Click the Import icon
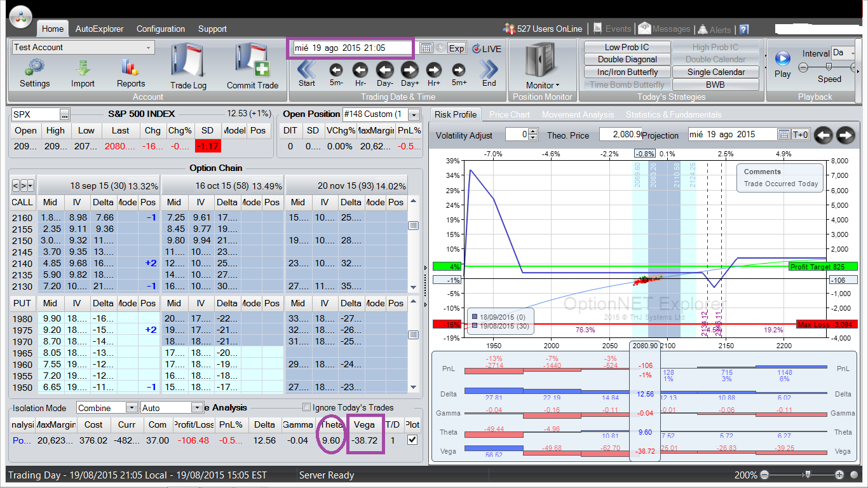The width and height of the screenshot is (868, 488). click(83, 67)
